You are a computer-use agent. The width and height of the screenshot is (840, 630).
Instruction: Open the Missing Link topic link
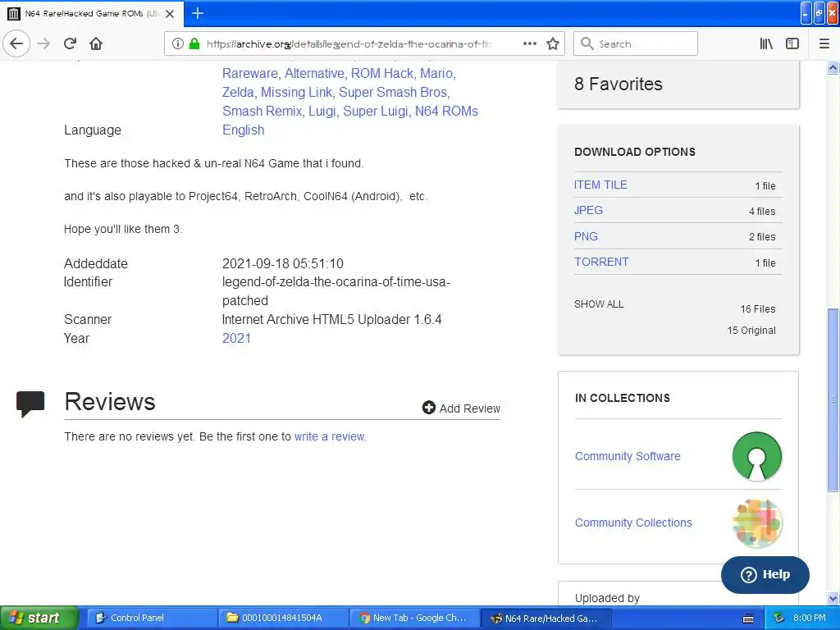pyautogui.click(x=296, y=92)
